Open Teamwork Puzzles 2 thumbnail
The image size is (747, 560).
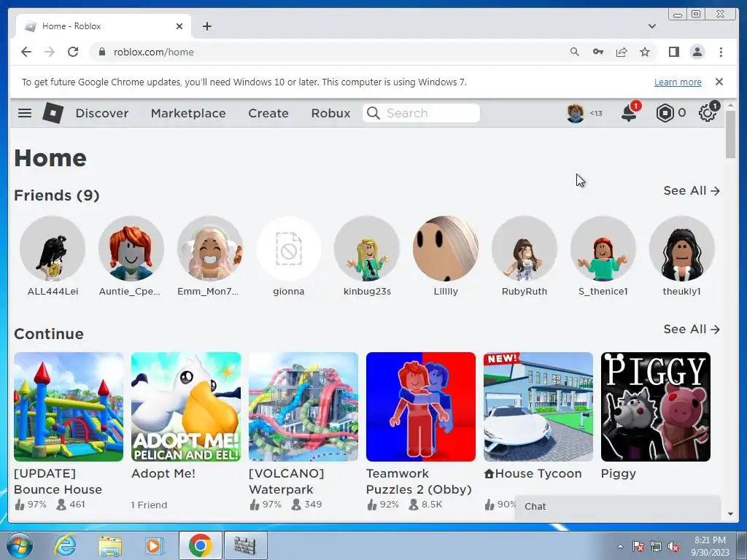(421, 407)
